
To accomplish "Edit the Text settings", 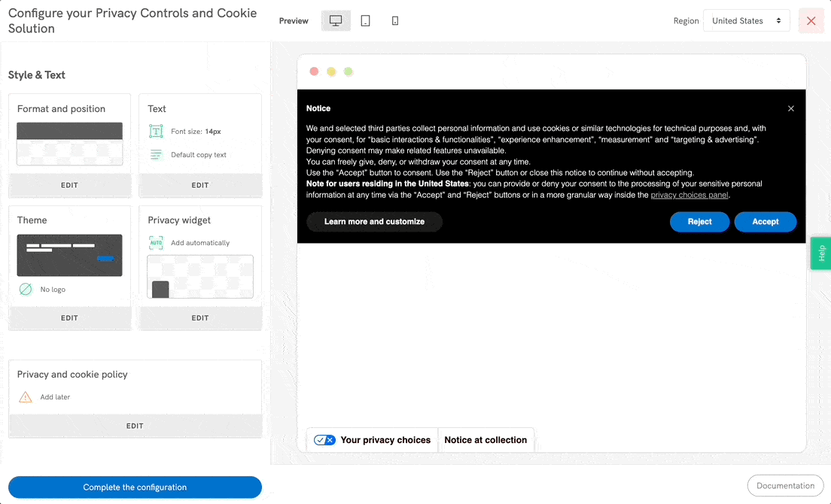I will (x=200, y=185).
